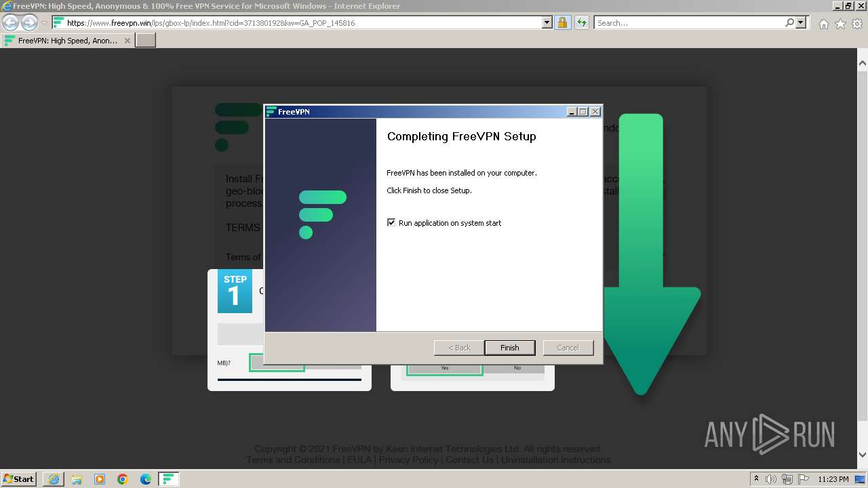
Task: Click the Action Center flag icon
Action: tap(804, 479)
